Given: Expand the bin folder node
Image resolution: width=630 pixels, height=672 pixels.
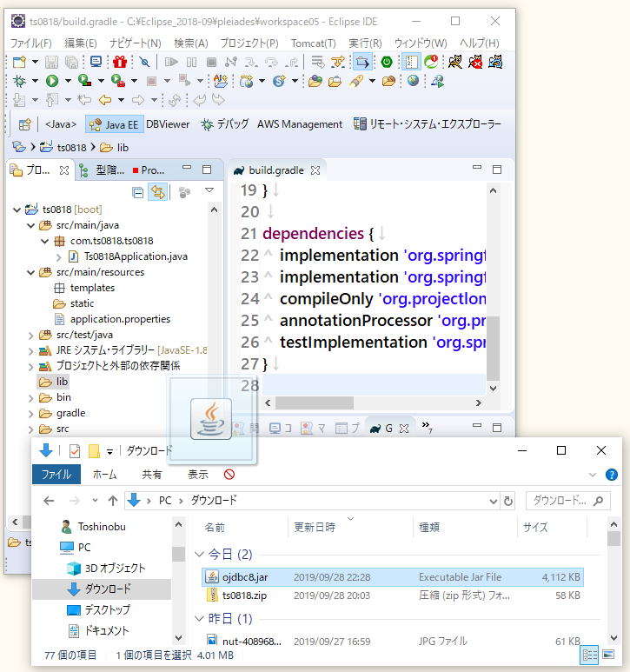Looking at the screenshot, I should coord(30,398).
